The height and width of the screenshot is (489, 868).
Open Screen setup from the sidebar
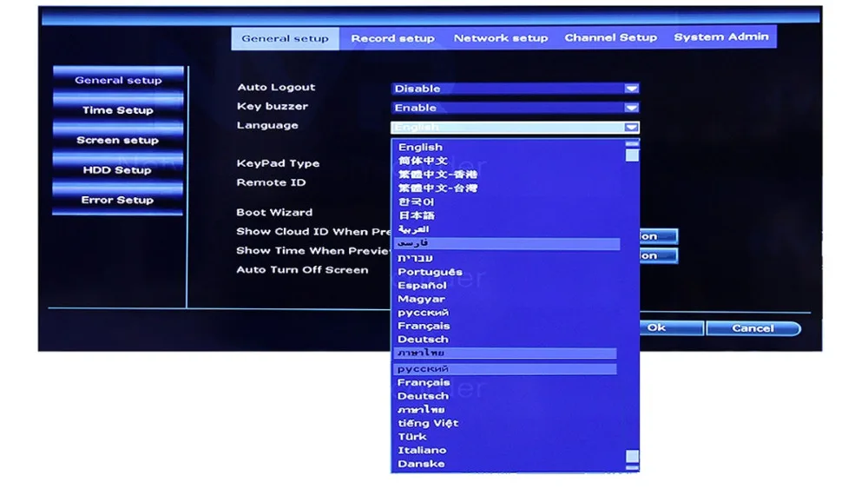118,140
